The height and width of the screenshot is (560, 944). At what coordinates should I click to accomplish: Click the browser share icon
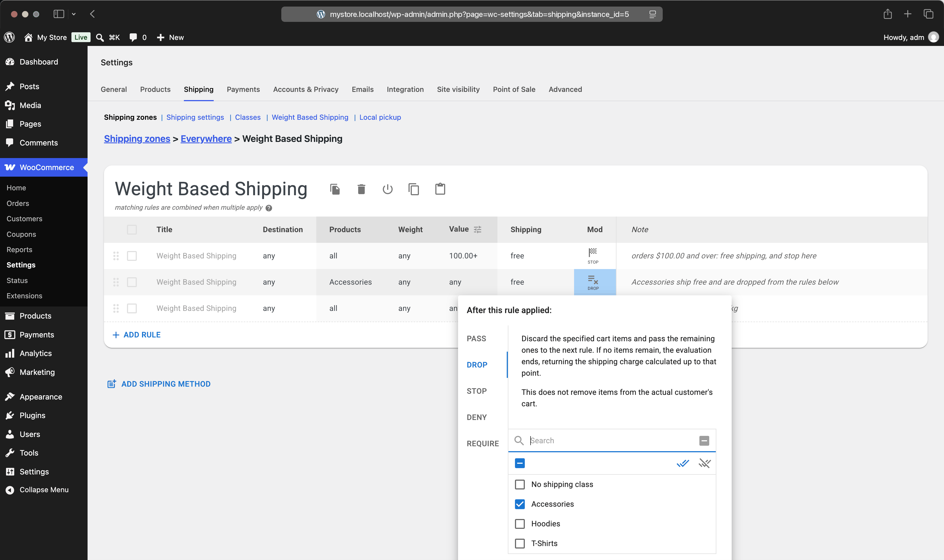point(888,14)
